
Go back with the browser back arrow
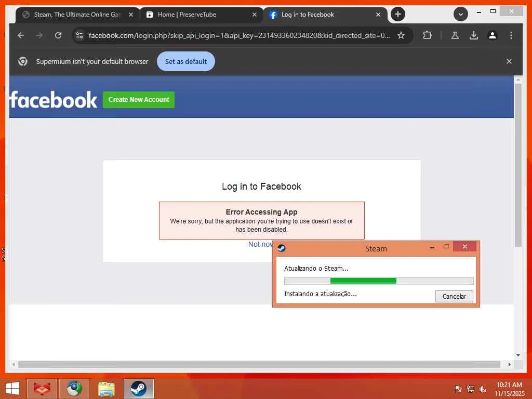pos(21,35)
